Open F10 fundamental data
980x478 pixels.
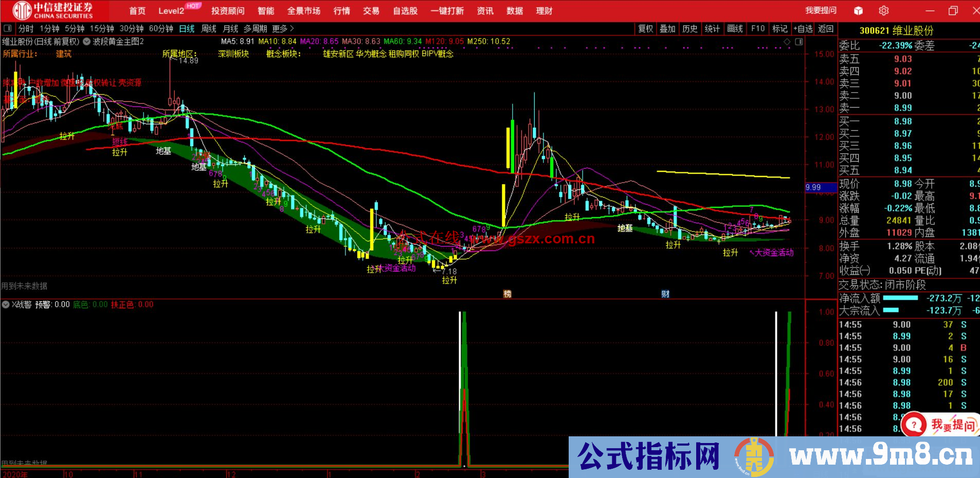click(757, 29)
